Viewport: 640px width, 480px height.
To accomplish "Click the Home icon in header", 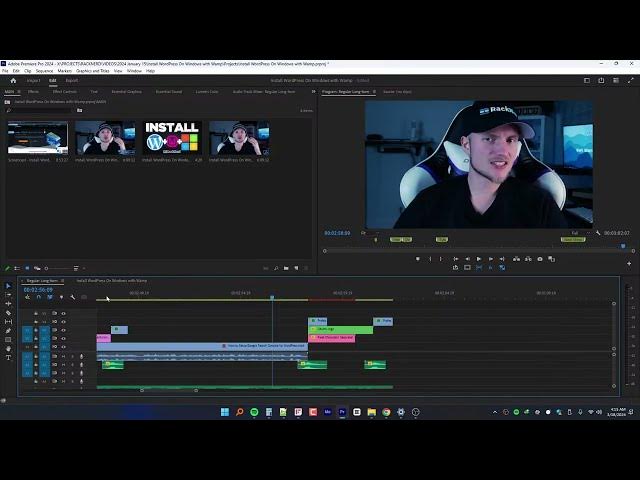I will [13, 80].
